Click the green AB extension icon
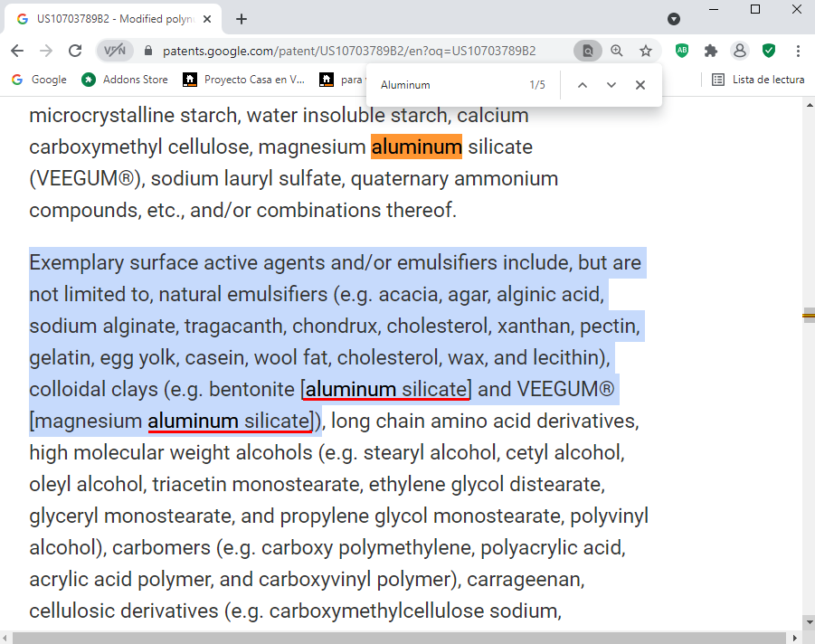 tap(682, 51)
